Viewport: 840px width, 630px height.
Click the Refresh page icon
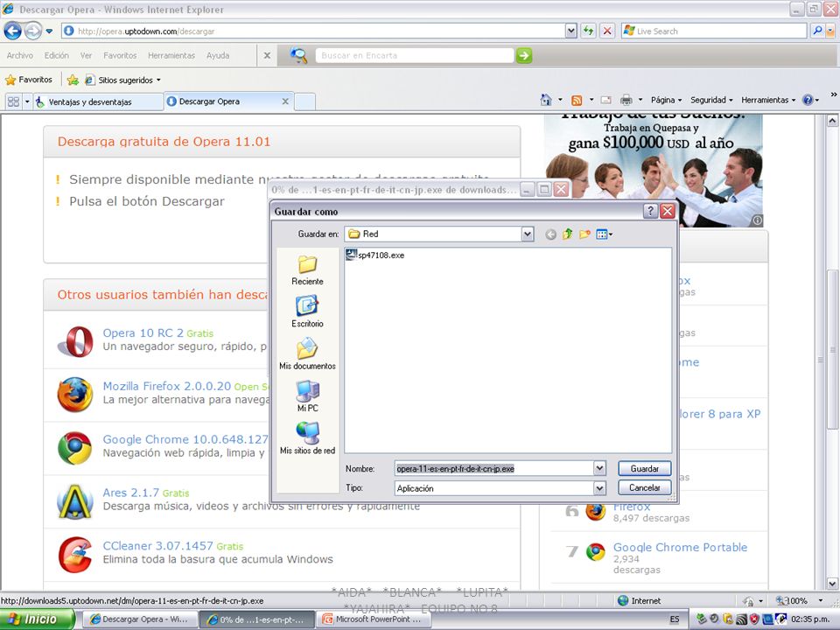pos(588,31)
